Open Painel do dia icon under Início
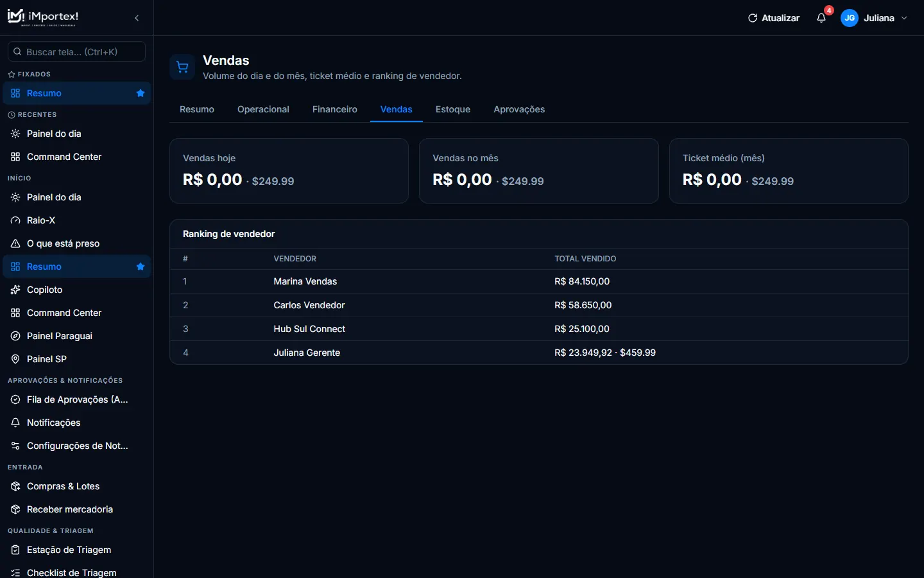The height and width of the screenshot is (578, 924). (15, 197)
